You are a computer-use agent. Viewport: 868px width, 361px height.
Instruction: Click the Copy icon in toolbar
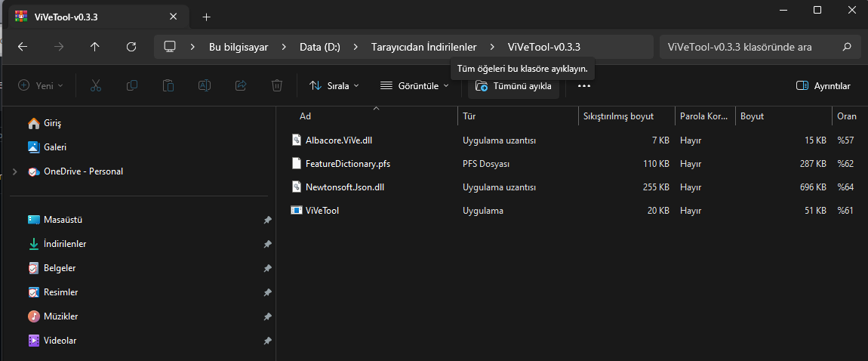(132, 86)
